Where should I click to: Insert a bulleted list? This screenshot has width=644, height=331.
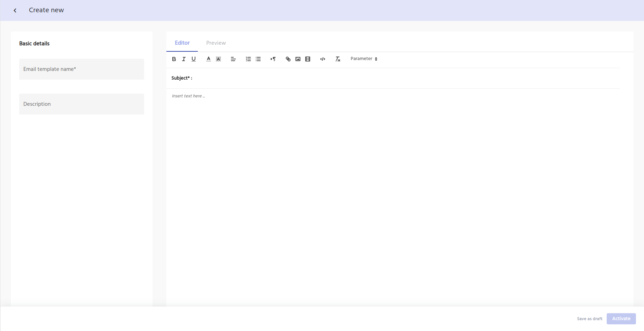(258, 59)
